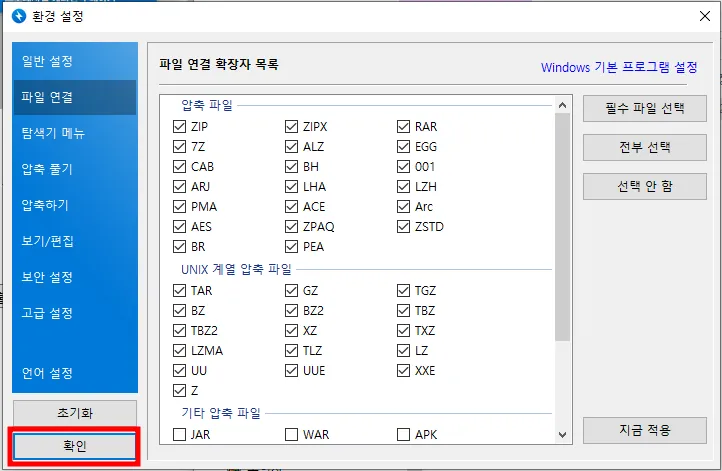
Task: Toggle the TXZ checkbox
Action: 403,331
